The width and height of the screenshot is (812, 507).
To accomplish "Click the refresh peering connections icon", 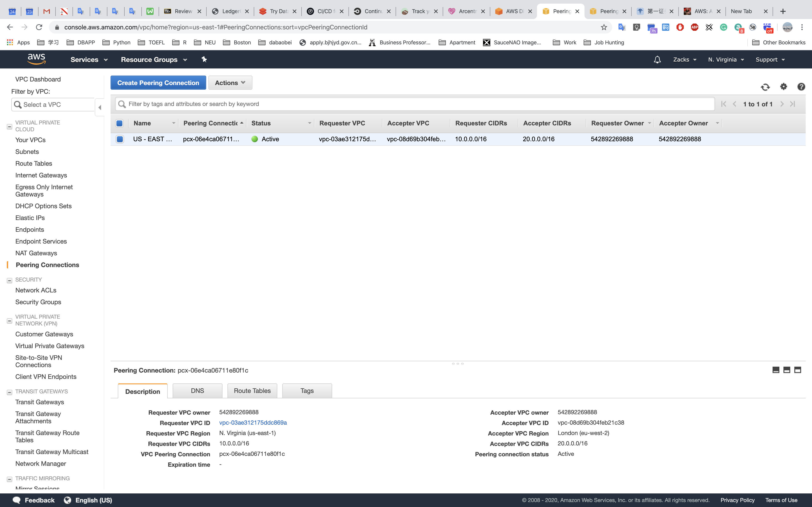I will tap(765, 87).
